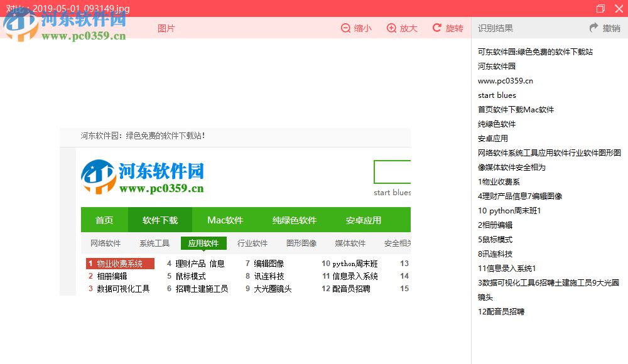Viewport: 628px width, 364px height.
Task: Click the magnifier icon next to 缩小
Action: 347,28
